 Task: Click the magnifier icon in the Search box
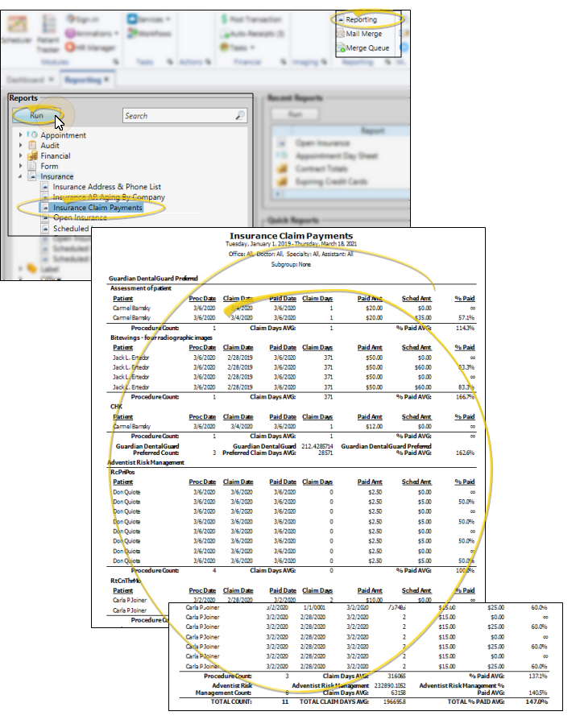click(239, 116)
